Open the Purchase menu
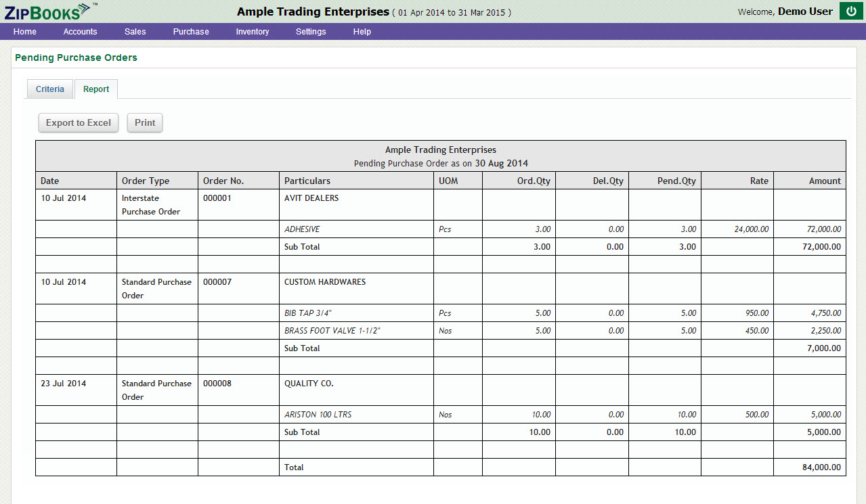 point(191,32)
